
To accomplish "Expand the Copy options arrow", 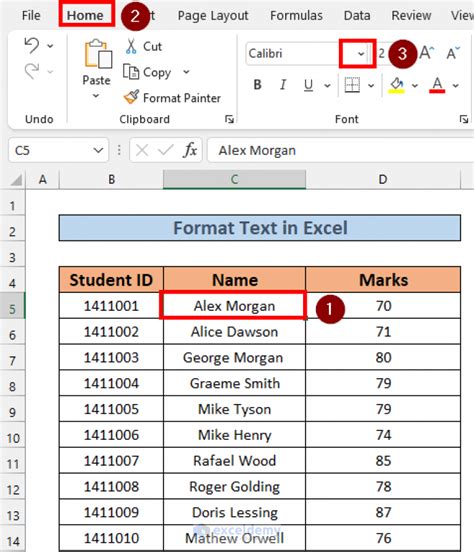I will pyautogui.click(x=186, y=72).
